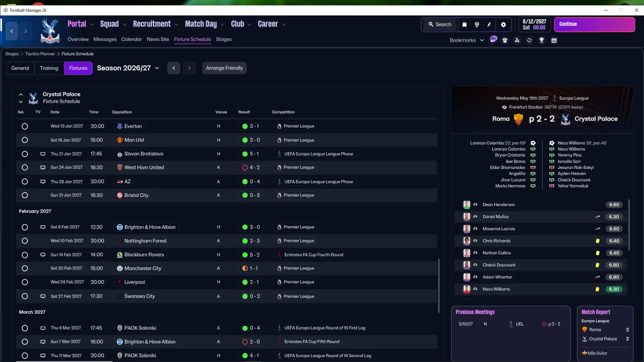
Task: Collapse the Crystal Palace fixture schedule up chevron
Action: pyautogui.click(x=21, y=95)
